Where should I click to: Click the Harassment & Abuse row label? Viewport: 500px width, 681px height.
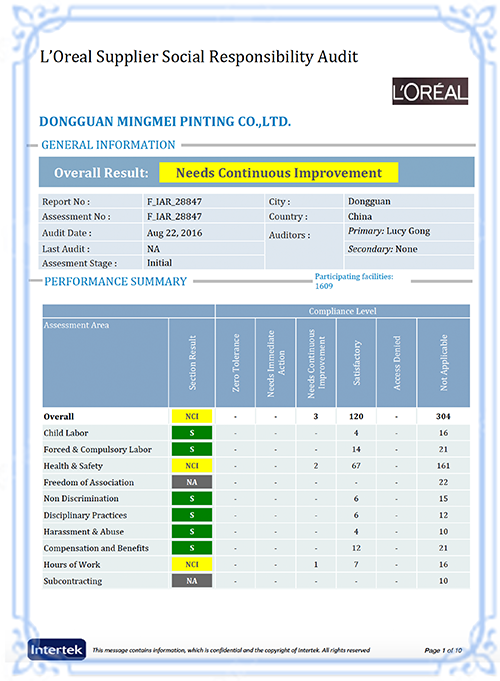pyautogui.click(x=83, y=532)
